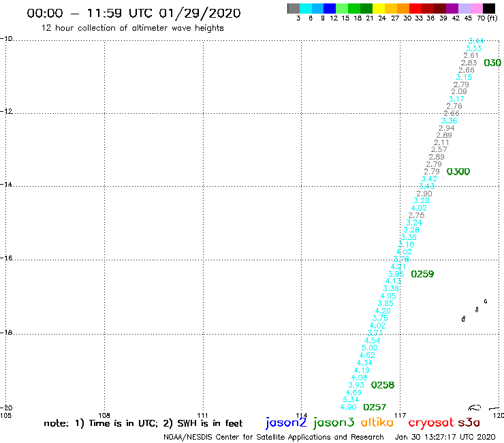Click the wave height value 4.62
The image size is (504, 443).
coord(367,356)
